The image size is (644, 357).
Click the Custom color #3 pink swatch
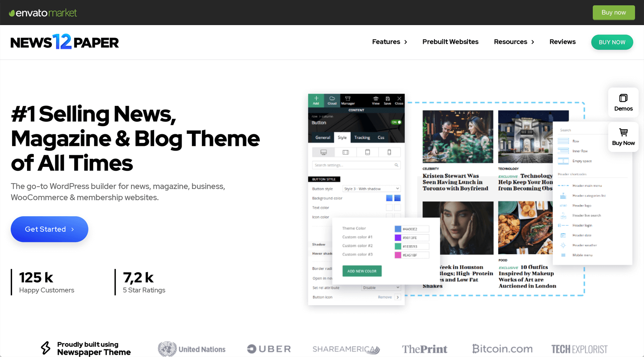(398, 255)
